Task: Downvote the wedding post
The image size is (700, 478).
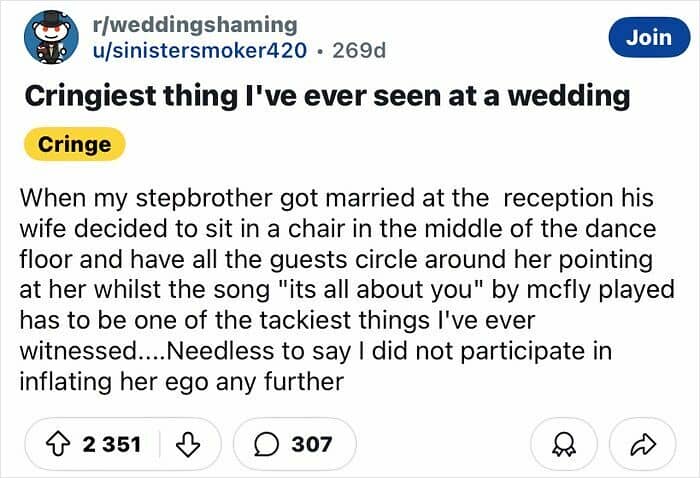Action: (188, 445)
